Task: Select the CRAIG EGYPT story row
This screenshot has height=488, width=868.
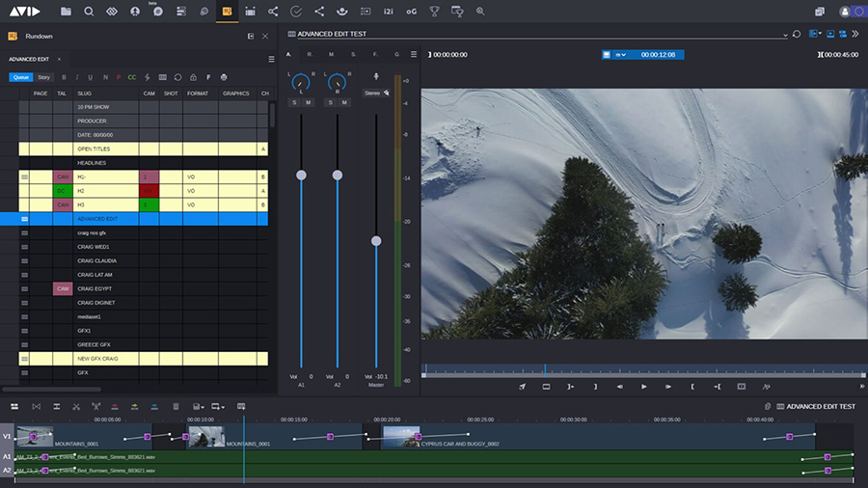Action: (144, 288)
